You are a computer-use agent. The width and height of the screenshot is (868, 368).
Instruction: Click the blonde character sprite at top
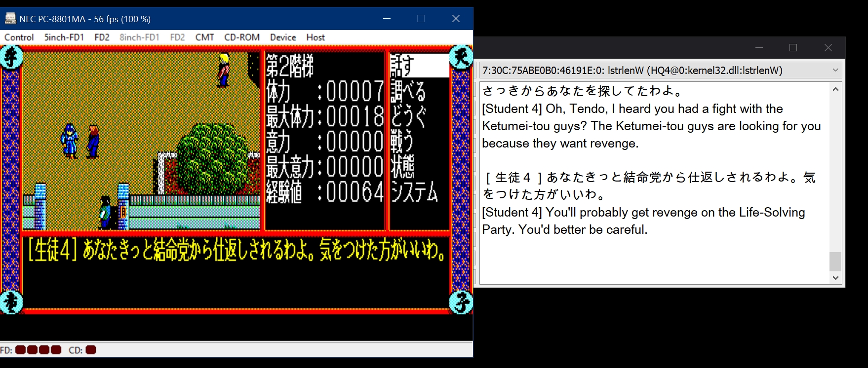pos(224,71)
